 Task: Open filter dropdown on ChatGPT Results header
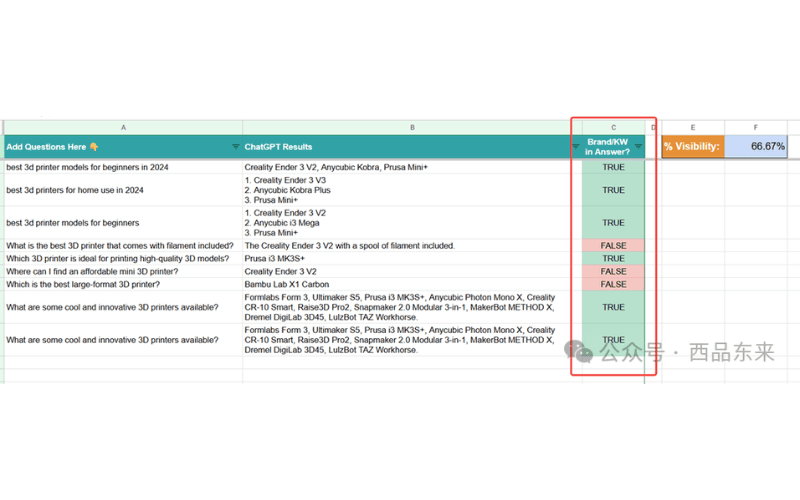[576, 147]
